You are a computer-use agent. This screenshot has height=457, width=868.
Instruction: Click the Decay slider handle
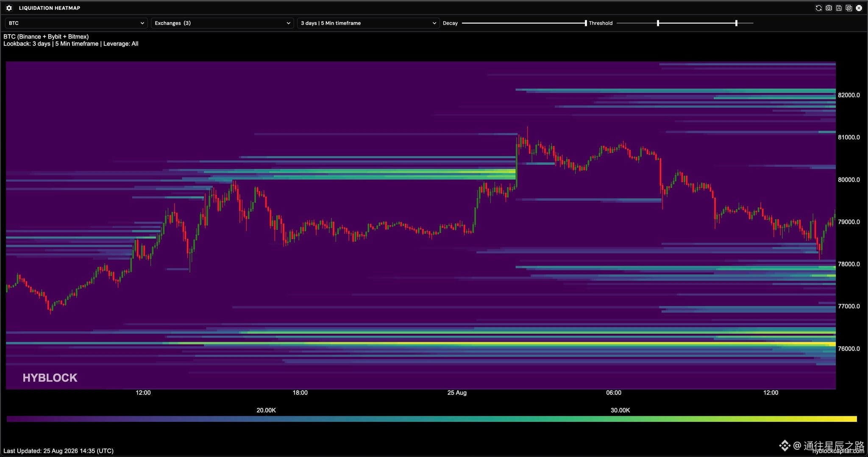(586, 23)
